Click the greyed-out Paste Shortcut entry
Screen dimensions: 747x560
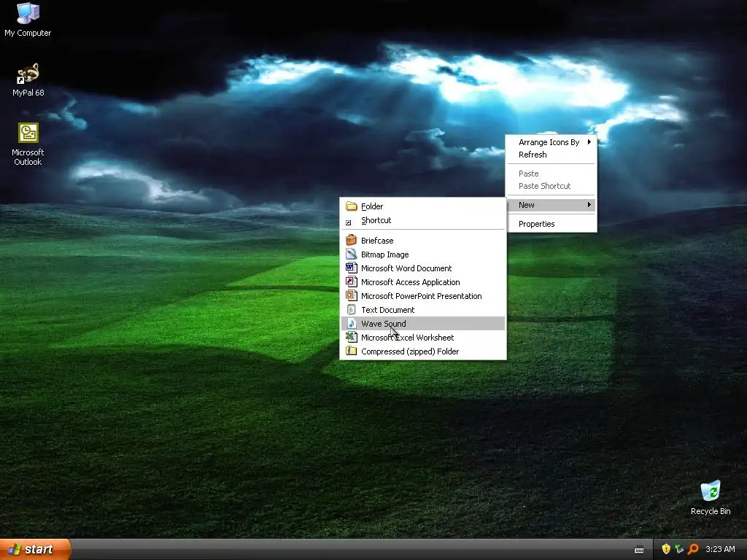(551, 186)
